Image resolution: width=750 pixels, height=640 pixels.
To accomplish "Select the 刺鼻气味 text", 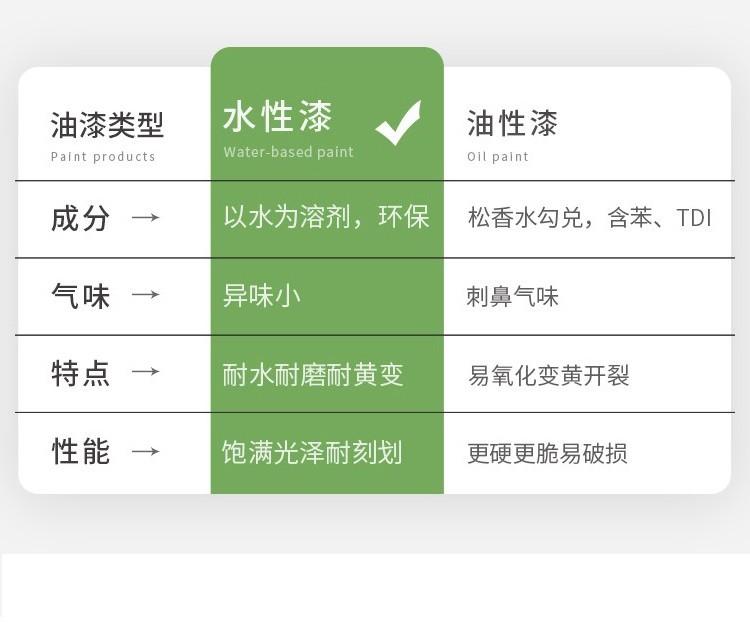I will [x=512, y=297].
